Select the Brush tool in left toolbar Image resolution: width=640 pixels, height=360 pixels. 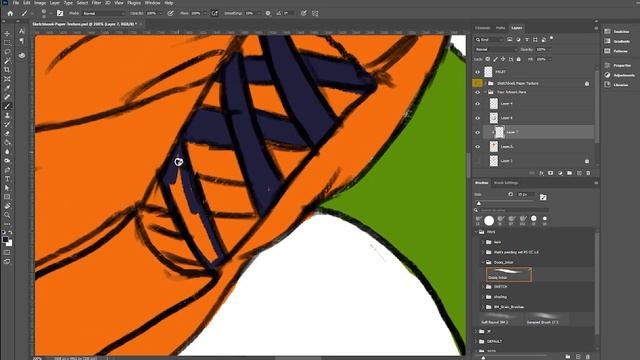(7, 106)
